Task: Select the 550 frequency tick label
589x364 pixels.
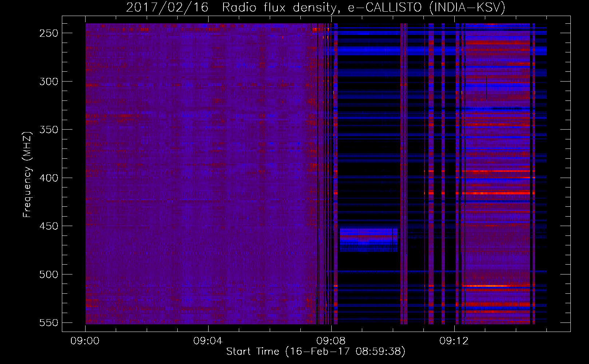Action: tap(49, 323)
